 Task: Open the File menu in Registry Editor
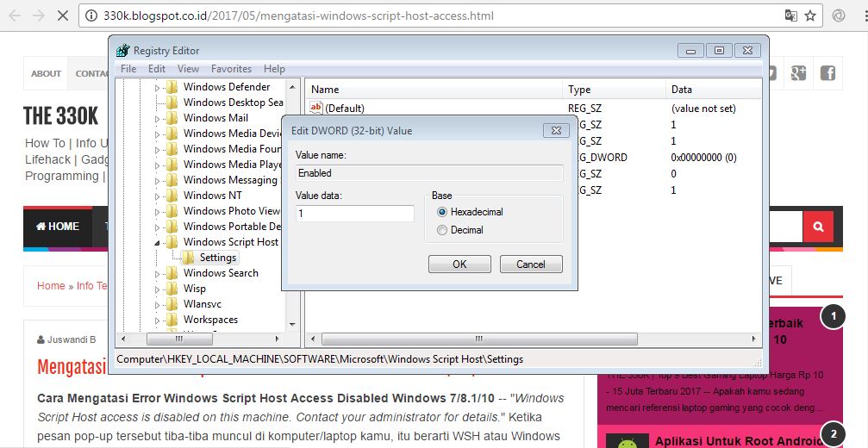(128, 69)
